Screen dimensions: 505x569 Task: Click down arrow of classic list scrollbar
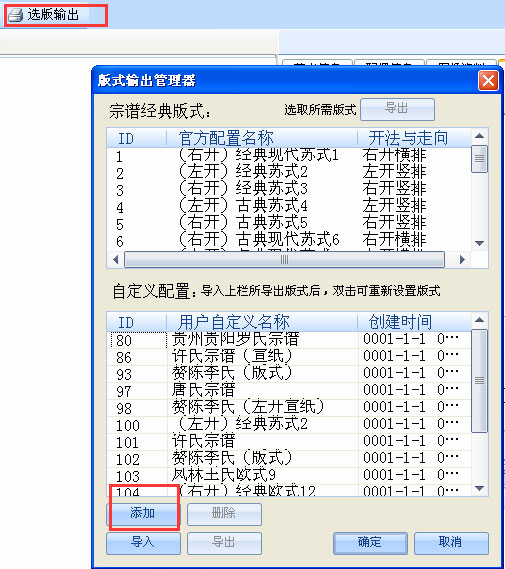pyautogui.click(x=479, y=243)
